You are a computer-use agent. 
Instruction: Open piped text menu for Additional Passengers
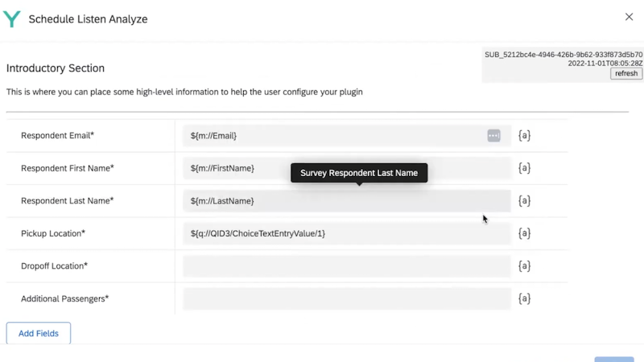coord(525,298)
